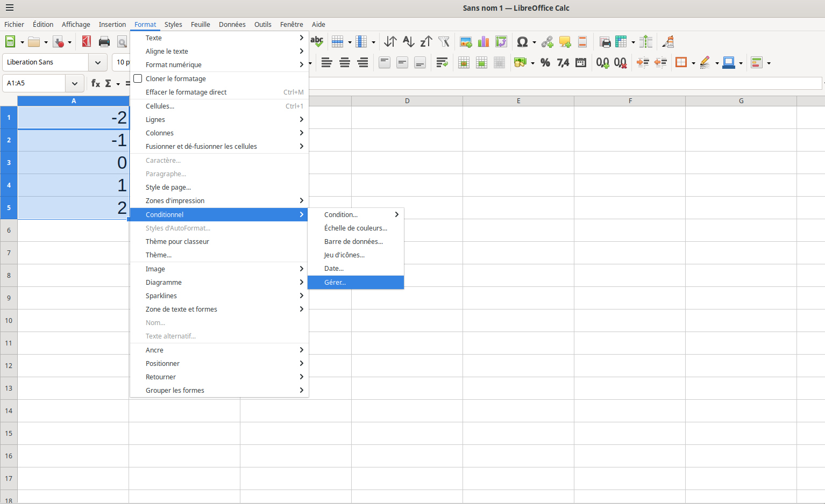The height and width of the screenshot is (504, 825).
Task: Click the Sort Ascending toolbar icon
Action: 408,42
